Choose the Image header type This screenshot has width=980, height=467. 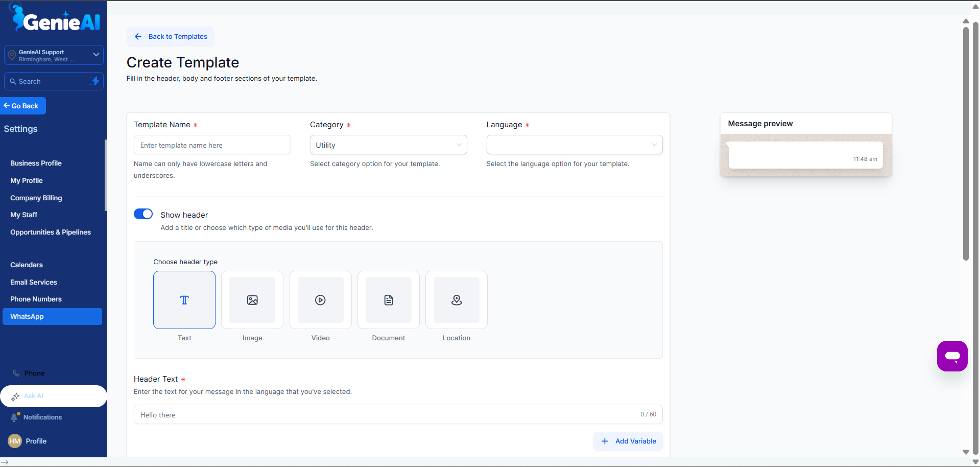click(x=252, y=300)
